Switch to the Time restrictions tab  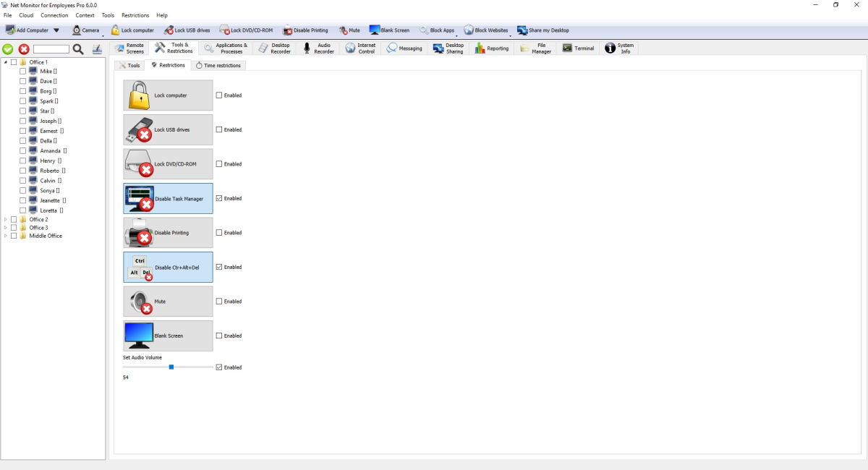click(x=219, y=65)
